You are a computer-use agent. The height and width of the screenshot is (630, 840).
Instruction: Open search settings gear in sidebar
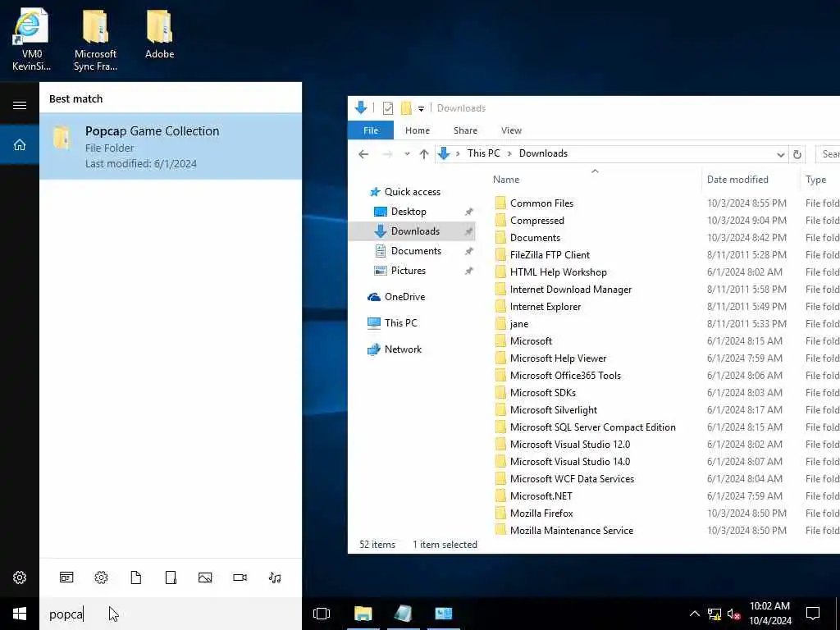[20, 577]
